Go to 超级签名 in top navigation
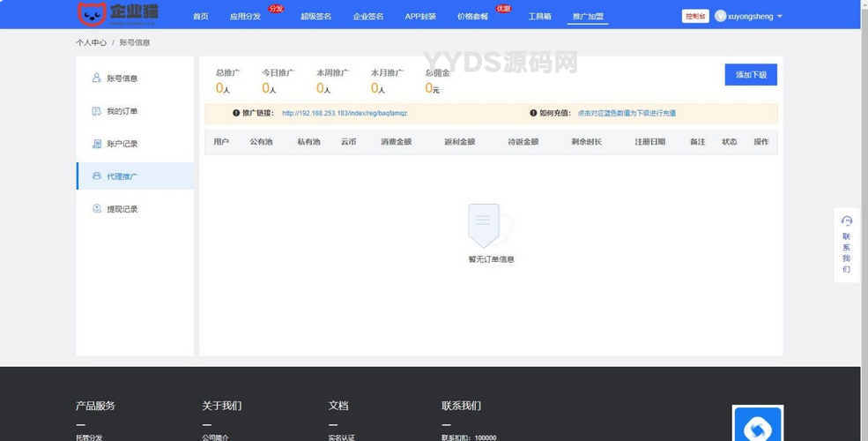Image resolution: width=868 pixels, height=441 pixels. point(315,17)
